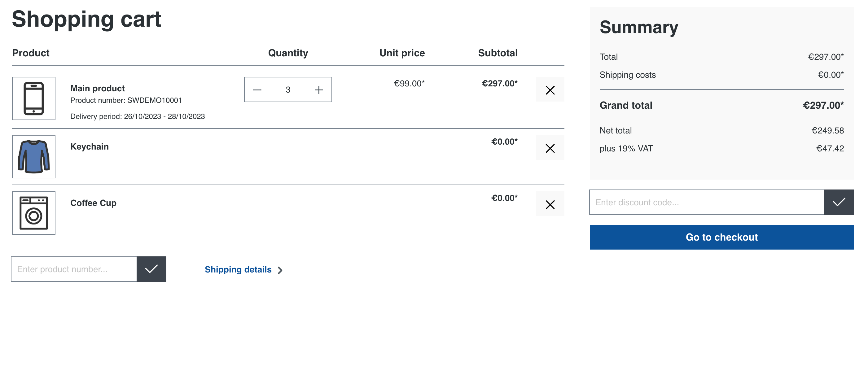Viewport: 868px width, 392px height.
Task: Increase Main product quantity with plus icon
Action: click(x=319, y=90)
